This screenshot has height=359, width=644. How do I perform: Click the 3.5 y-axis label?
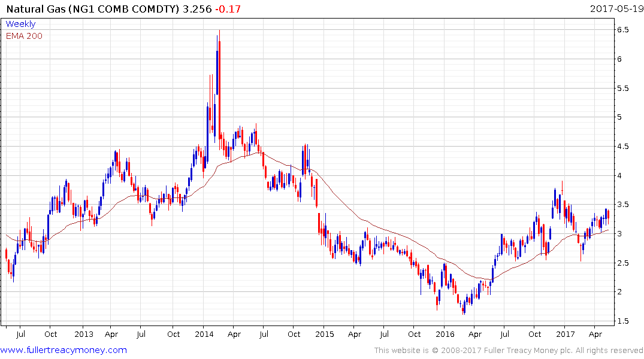622,205
